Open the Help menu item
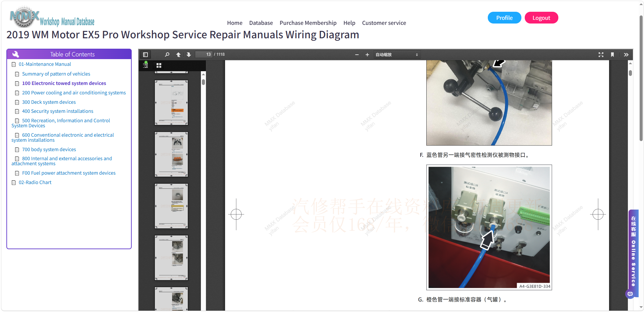 tap(349, 23)
